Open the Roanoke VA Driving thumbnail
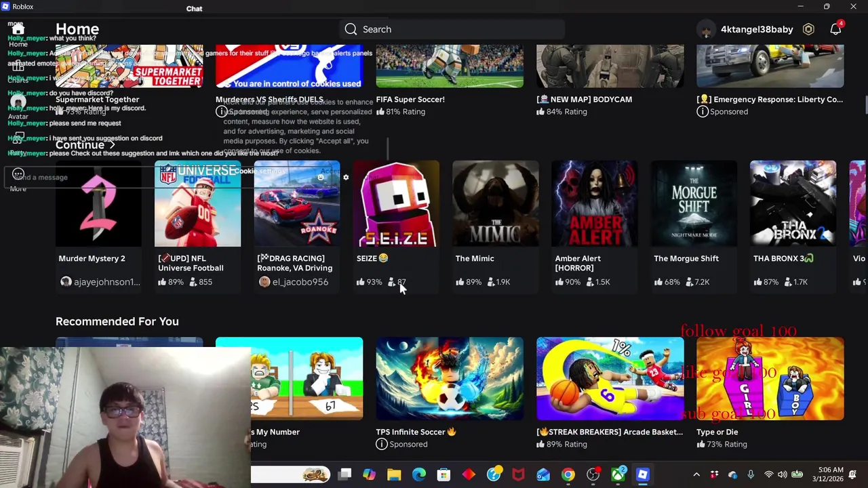The height and width of the screenshot is (488, 868). [x=296, y=204]
